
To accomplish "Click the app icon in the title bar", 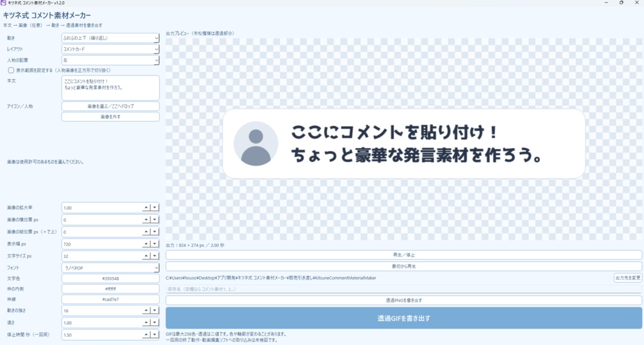I will click(x=4, y=3).
